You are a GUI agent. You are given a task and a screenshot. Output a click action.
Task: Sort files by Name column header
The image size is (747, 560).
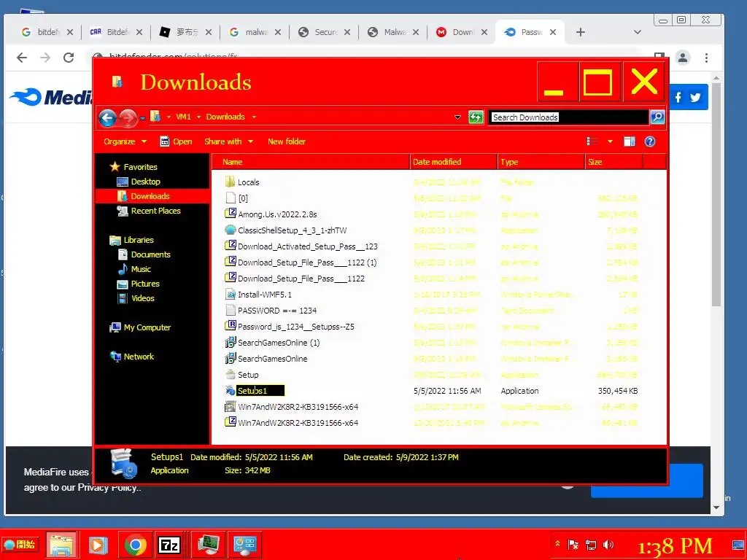[x=311, y=162]
